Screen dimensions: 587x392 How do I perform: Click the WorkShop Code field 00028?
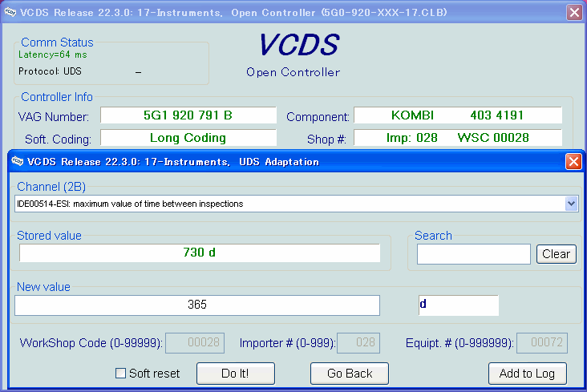[195, 342]
